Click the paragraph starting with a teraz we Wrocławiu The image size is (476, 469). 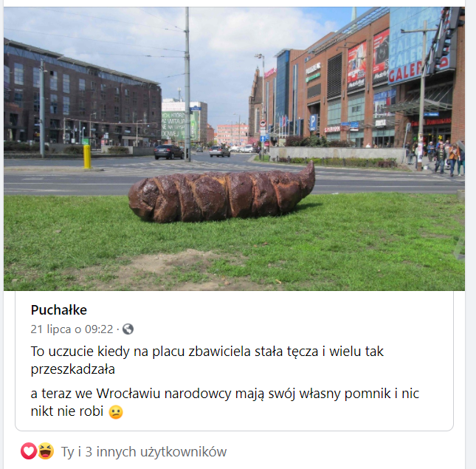224,403
